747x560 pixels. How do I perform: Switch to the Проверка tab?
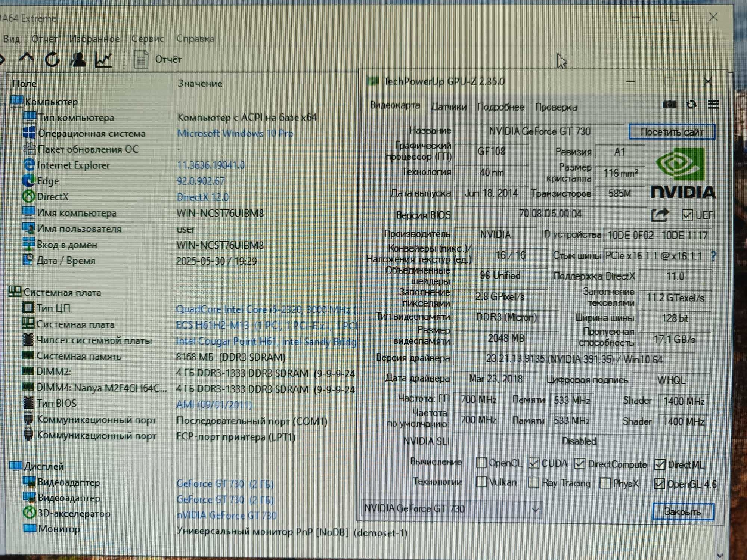556,108
